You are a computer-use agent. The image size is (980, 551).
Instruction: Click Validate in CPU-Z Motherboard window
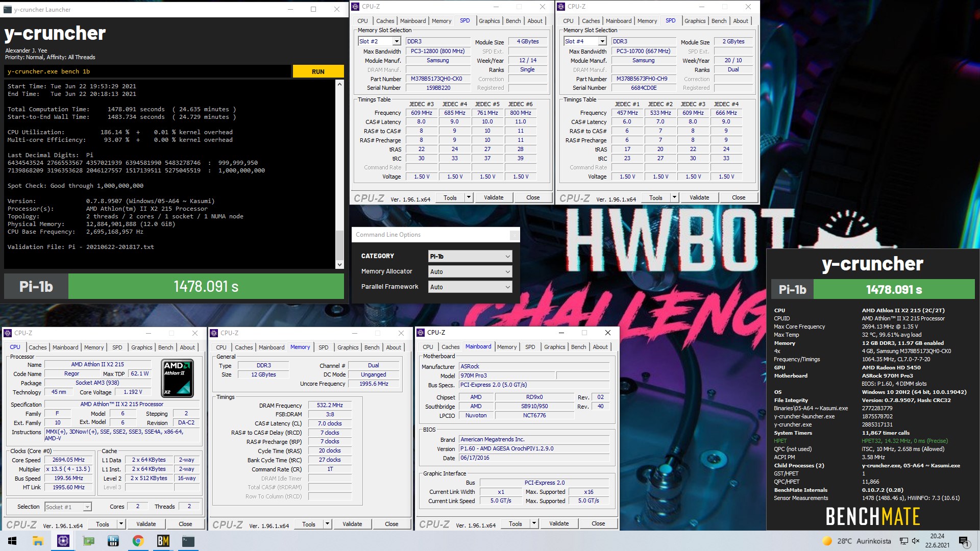point(559,523)
